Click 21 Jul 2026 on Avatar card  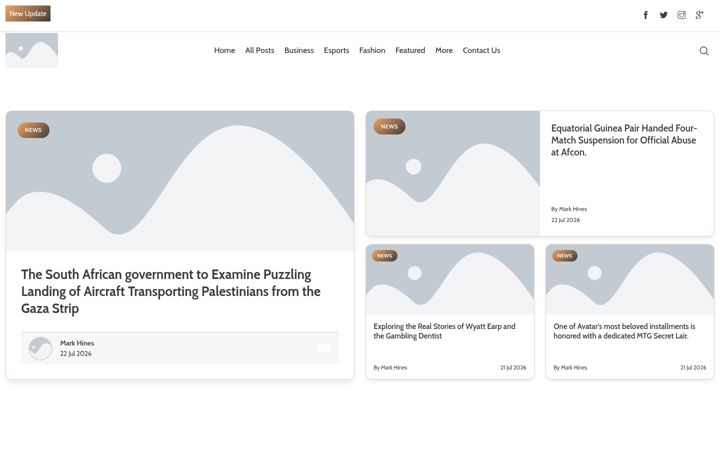pos(693,368)
